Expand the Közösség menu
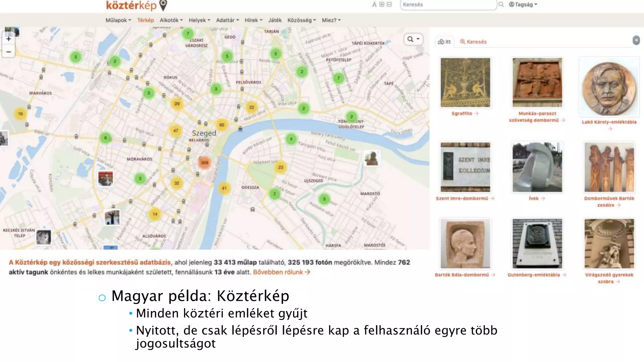The image size is (644, 362). pyautogui.click(x=302, y=20)
